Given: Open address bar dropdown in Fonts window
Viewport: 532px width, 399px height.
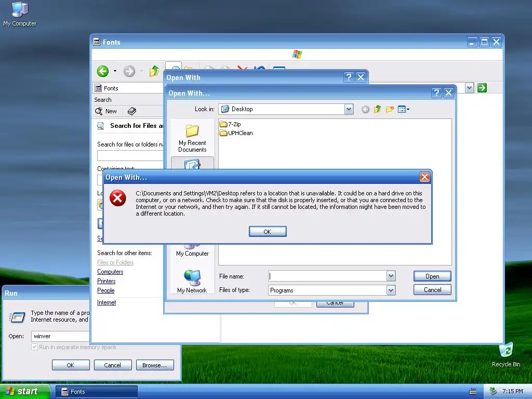Looking at the screenshot, I should [469, 88].
